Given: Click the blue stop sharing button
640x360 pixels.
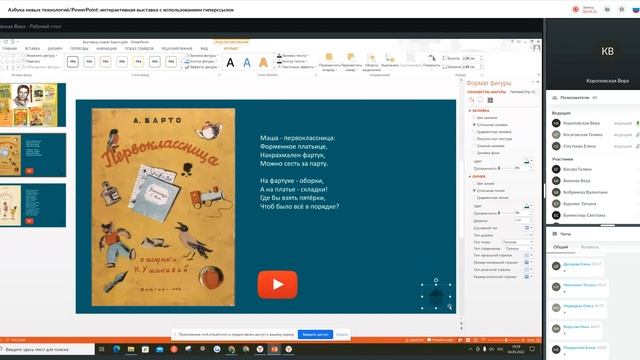Looking at the screenshot, I should point(315,334).
